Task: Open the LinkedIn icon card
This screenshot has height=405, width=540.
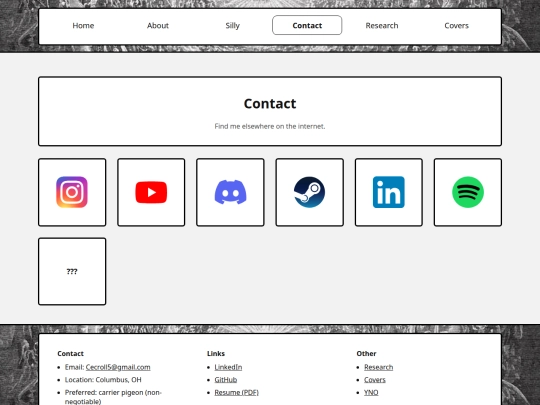Action: pyautogui.click(x=389, y=192)
